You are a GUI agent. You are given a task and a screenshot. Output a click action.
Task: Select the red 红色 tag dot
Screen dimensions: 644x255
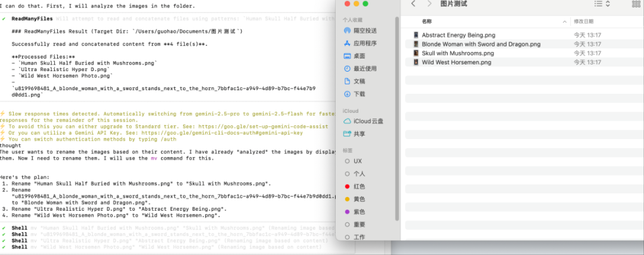[348, 187]
